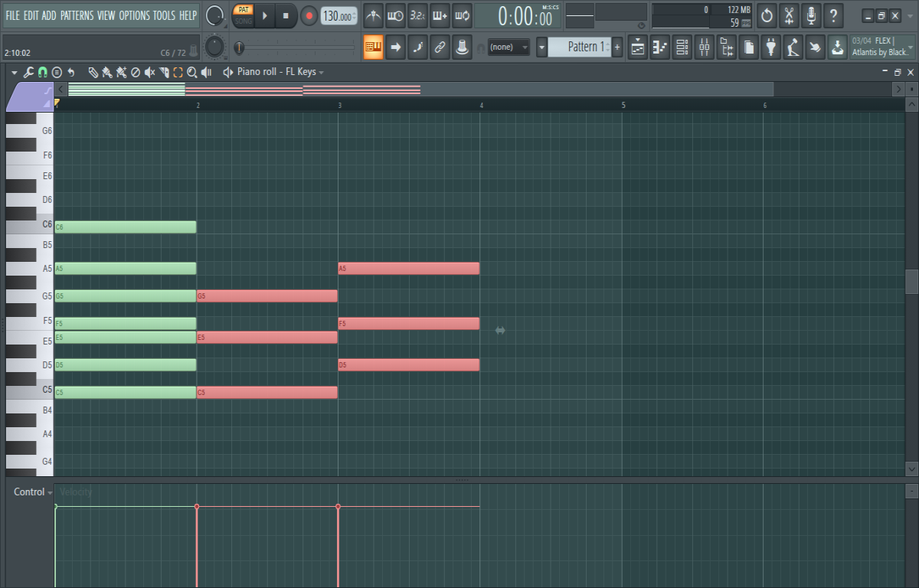Open the TOOLS menu
Image resolution: width=919 pixels, height=588 pixels.
point(164,15)
